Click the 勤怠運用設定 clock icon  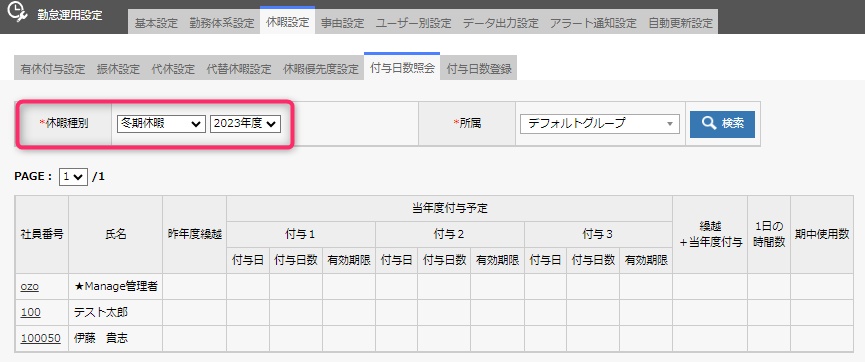click(x=17, y=13)
